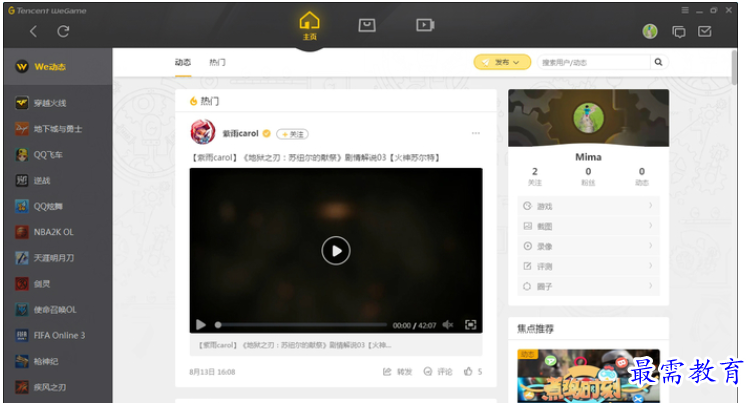Screen dimensions: 752x403
Task: Open Mima profile avatar
Action: tap(588, 118)
